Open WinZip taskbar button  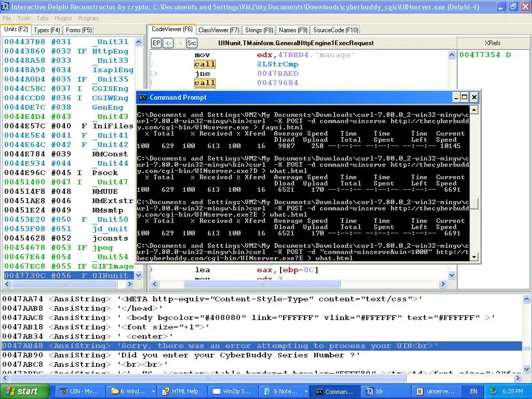click(232, 391)
